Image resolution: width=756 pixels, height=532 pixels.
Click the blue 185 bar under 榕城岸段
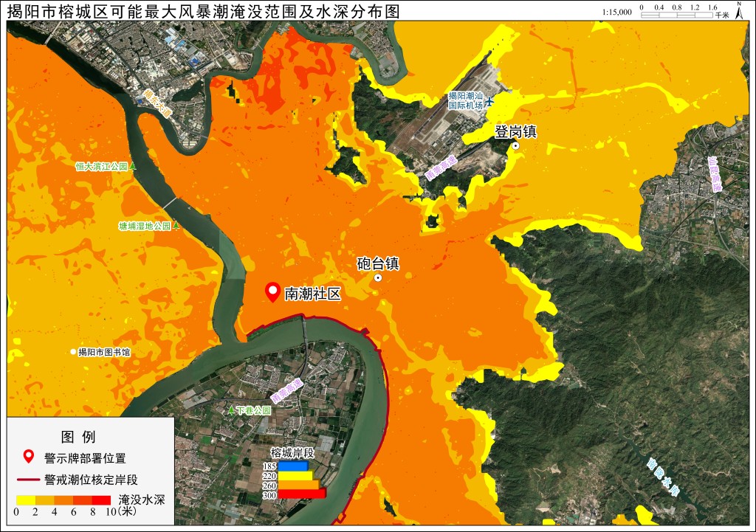pos(293,466)
